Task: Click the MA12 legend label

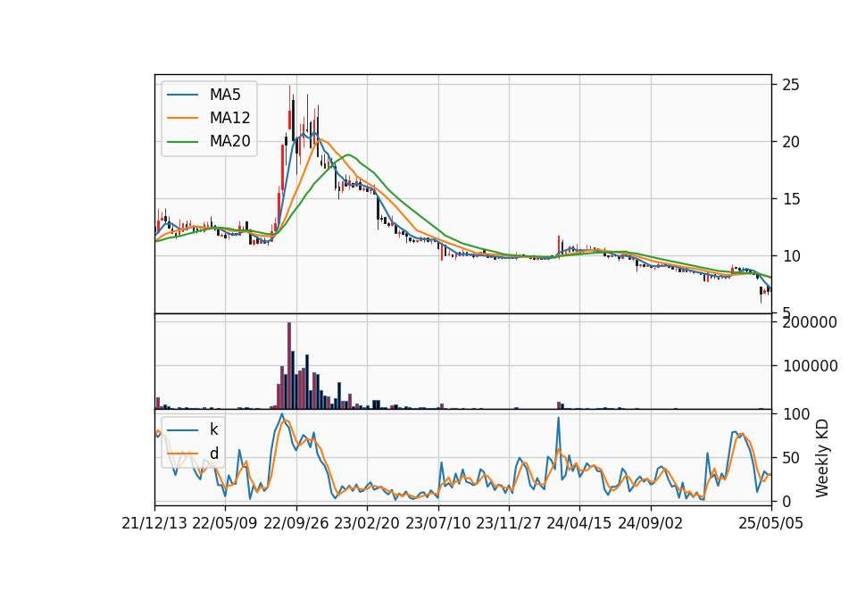Action: point(229,118)
